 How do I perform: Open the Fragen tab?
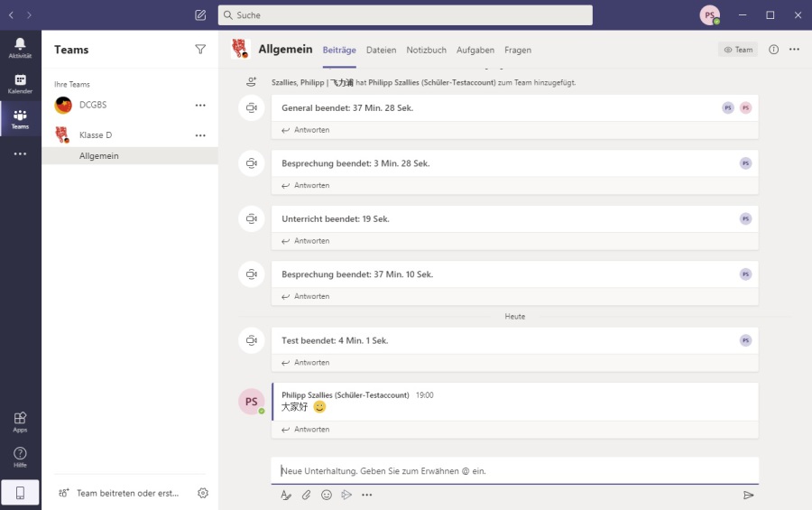coord(518,50)
